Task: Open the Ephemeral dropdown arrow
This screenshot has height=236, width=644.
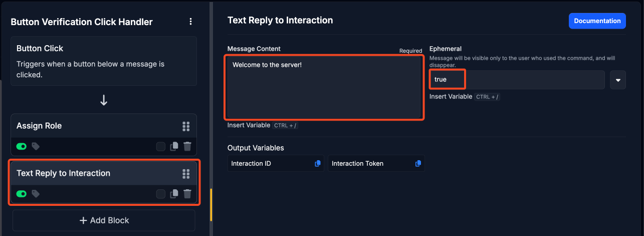Action: pos(618,80)
